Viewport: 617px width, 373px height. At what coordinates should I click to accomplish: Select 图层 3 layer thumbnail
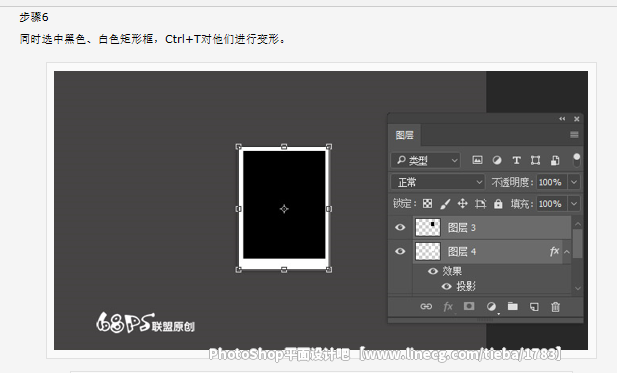[x=428, y=227]
